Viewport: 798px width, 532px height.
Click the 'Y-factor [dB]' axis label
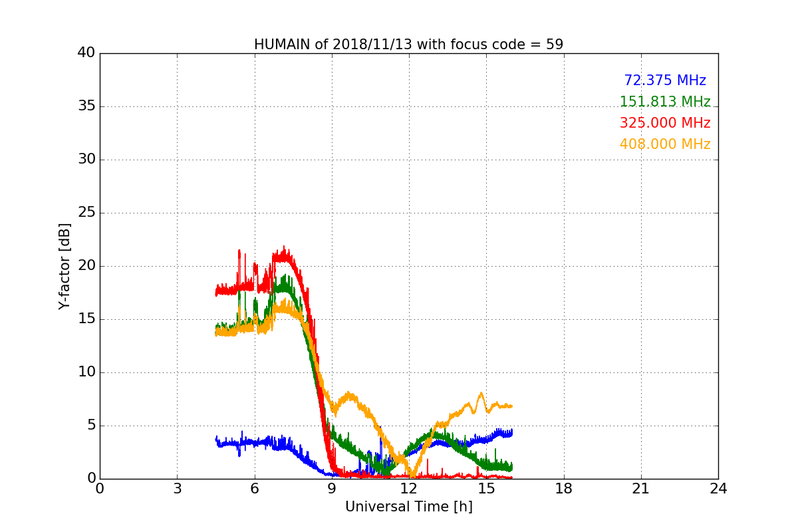click(x=64, y=266)
